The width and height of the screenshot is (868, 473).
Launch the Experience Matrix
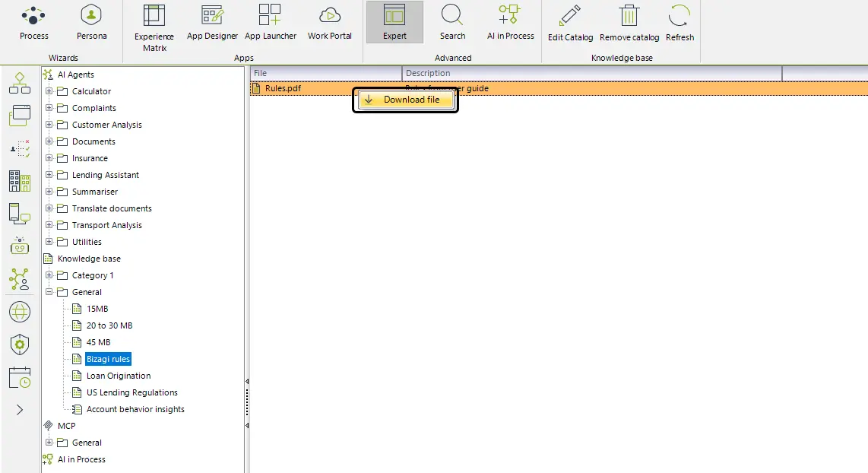click(x=154, y=27)
